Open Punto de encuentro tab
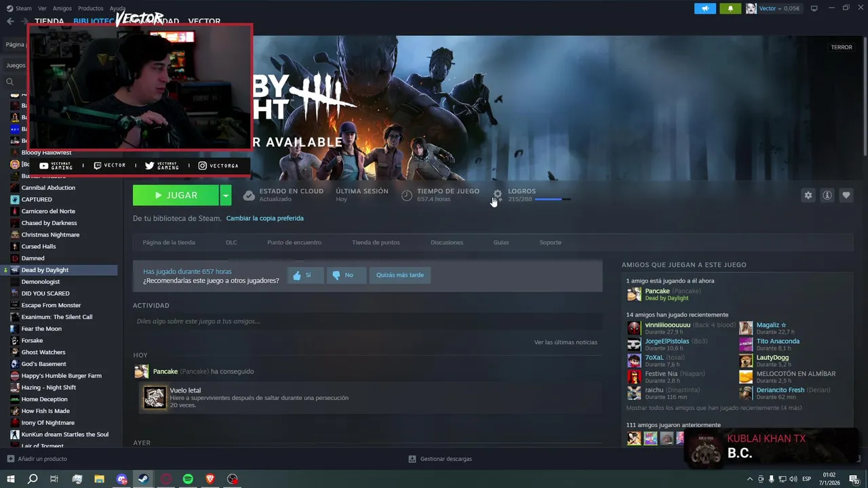The height and width of the screenshot is (488, 868). [294, 242]
